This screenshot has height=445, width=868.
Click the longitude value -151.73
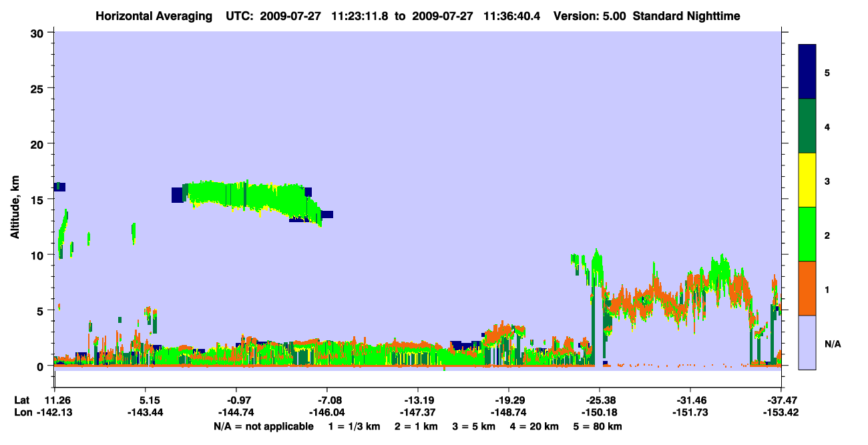(690, 413)
